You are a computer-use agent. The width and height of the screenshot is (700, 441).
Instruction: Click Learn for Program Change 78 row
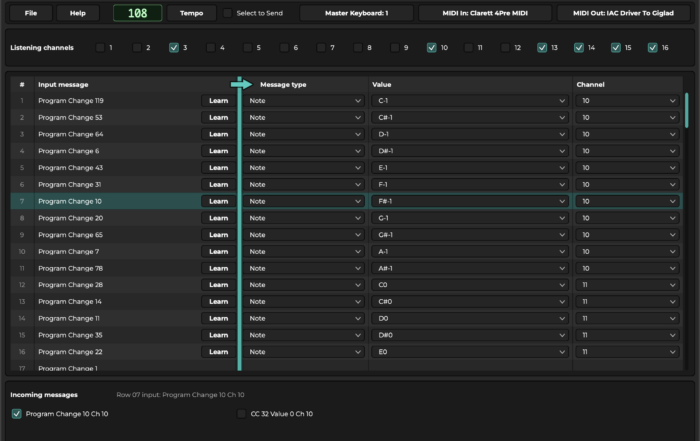(x=218, y=268)
